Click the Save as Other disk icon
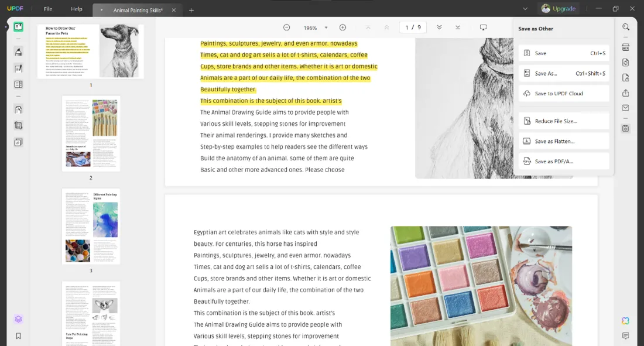This screenshot has width=644, height=346. (x=625, y=128)
